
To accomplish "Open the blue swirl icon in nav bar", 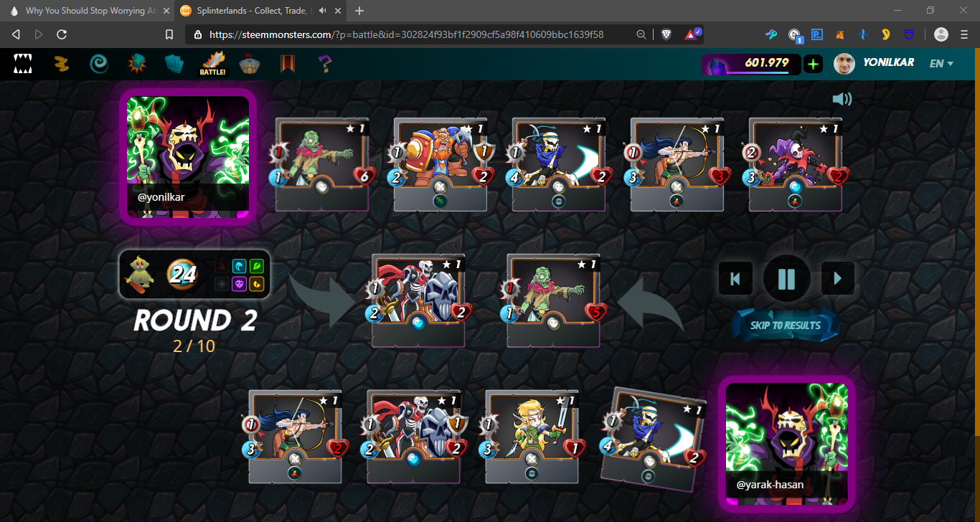I will click(99, 65).
